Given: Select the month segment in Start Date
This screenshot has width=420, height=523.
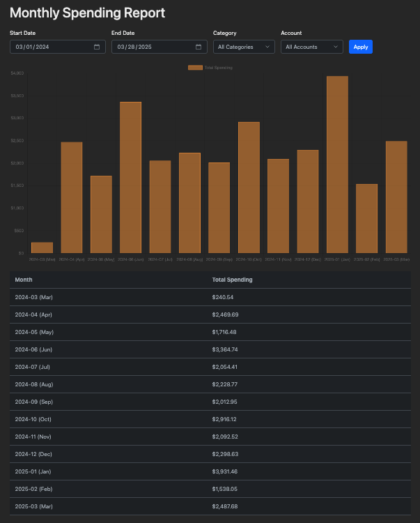Looking at the screenshot, I should [19, 47].
